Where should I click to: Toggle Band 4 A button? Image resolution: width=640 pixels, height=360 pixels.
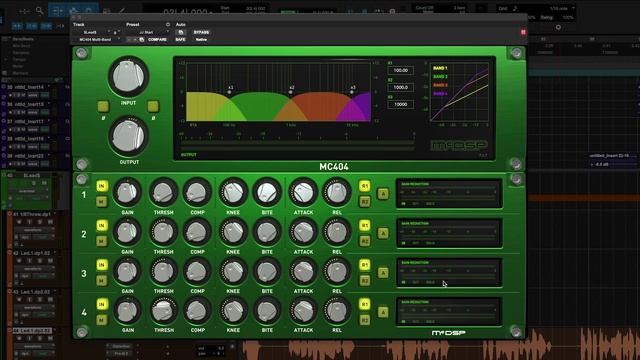(383, 312)
